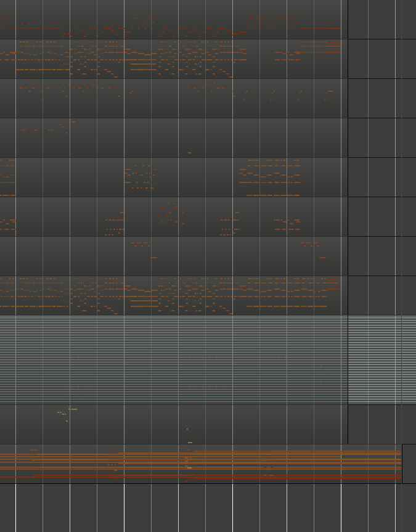Click the right edge of the sustained-notes clip
The width and height of the screenshot is (416, 532).
(401, 464)
